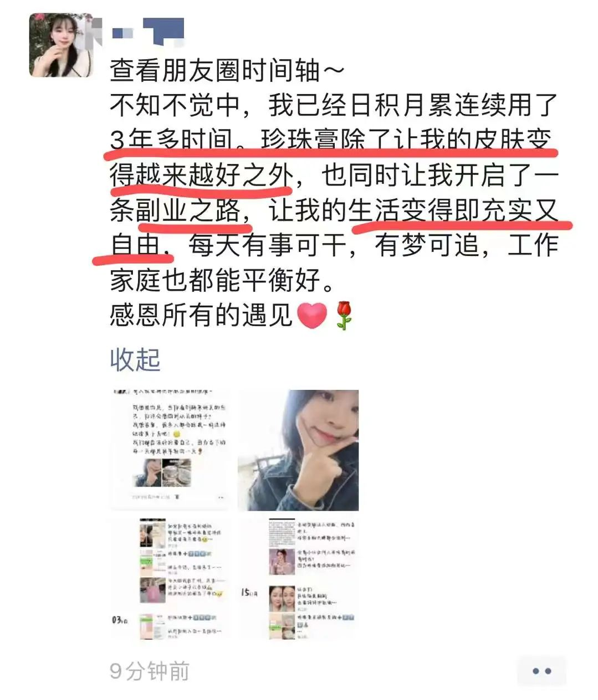The height and width of the screenshot is (700, 598).
Task: Collapse the post with 收起
Action: tap(135, 360)
